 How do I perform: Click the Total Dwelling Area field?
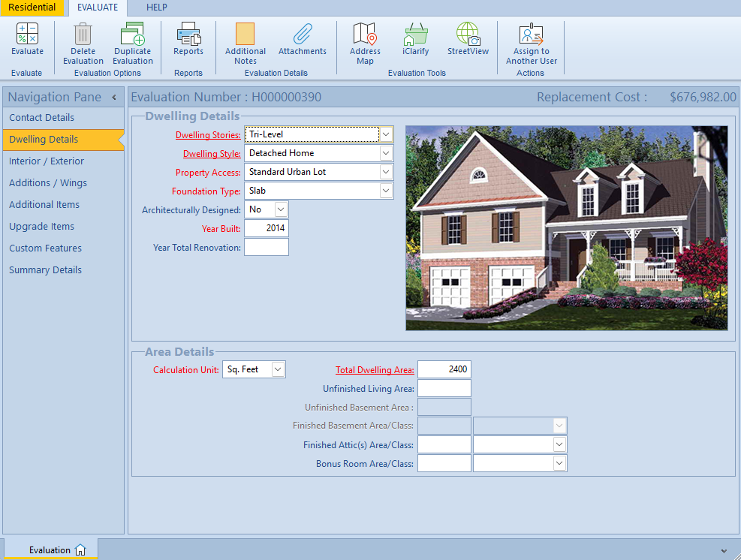[444, 369]
